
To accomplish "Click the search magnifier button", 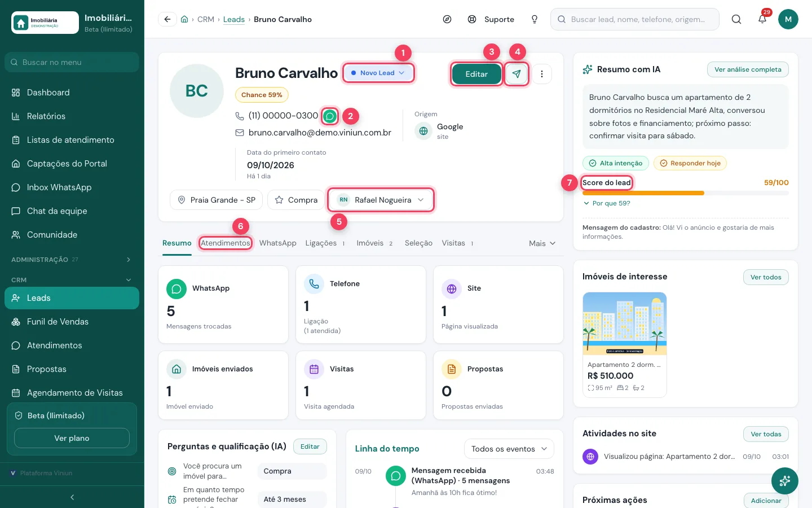I will [736, 19].
